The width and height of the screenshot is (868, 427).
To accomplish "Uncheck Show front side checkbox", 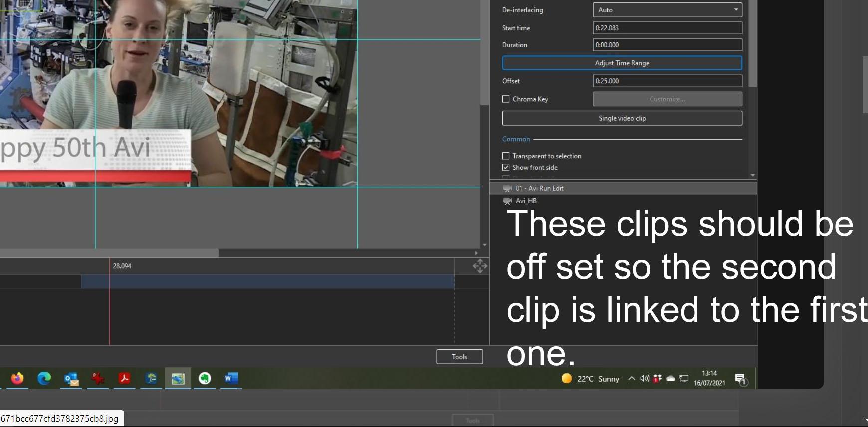I will [x=506, y=168].
